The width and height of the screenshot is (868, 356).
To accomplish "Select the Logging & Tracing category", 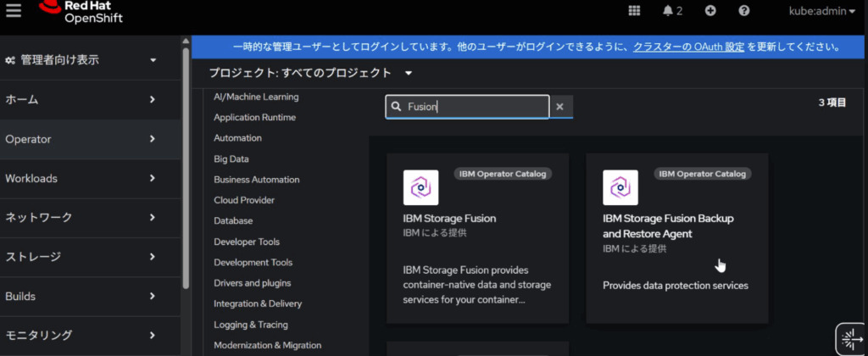I will pos(251,325).
